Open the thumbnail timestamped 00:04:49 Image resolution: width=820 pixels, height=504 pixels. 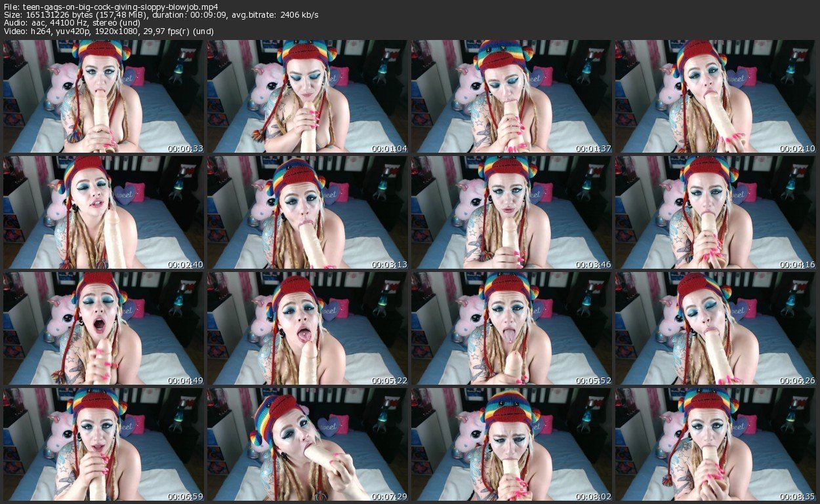pos(104,328)
